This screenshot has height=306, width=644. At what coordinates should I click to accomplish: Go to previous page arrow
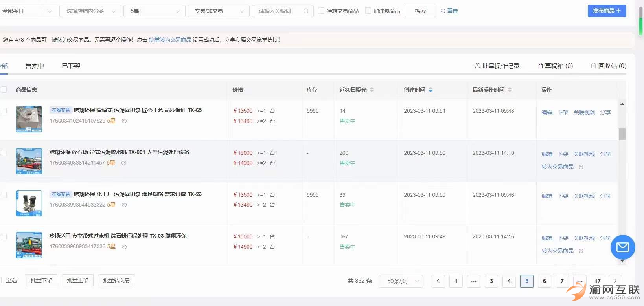[438, 281]
